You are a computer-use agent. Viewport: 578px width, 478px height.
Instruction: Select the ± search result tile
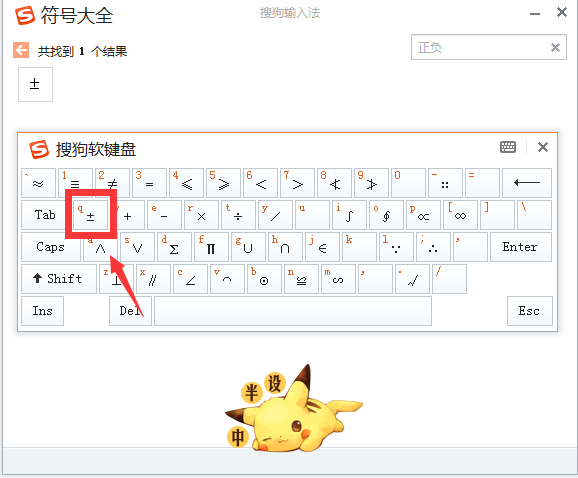pyautogui.click(x=35, y=84)
